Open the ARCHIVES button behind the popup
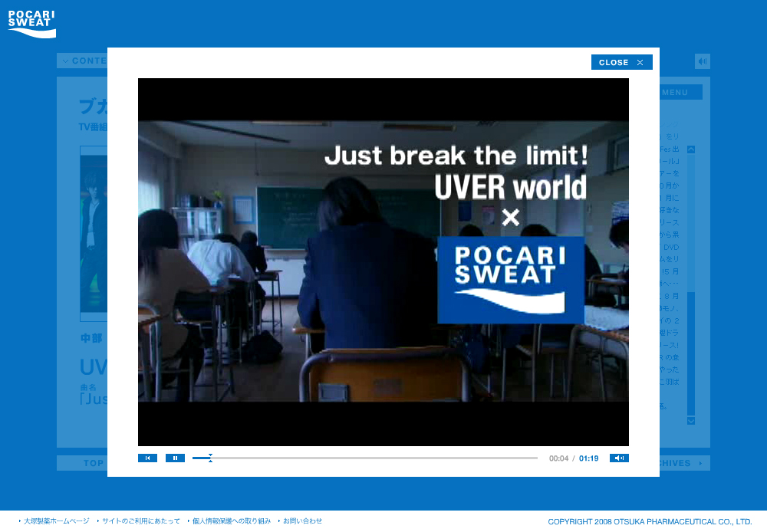The width and height of the screenshot is (767, 532). click(x=685, y=463)
